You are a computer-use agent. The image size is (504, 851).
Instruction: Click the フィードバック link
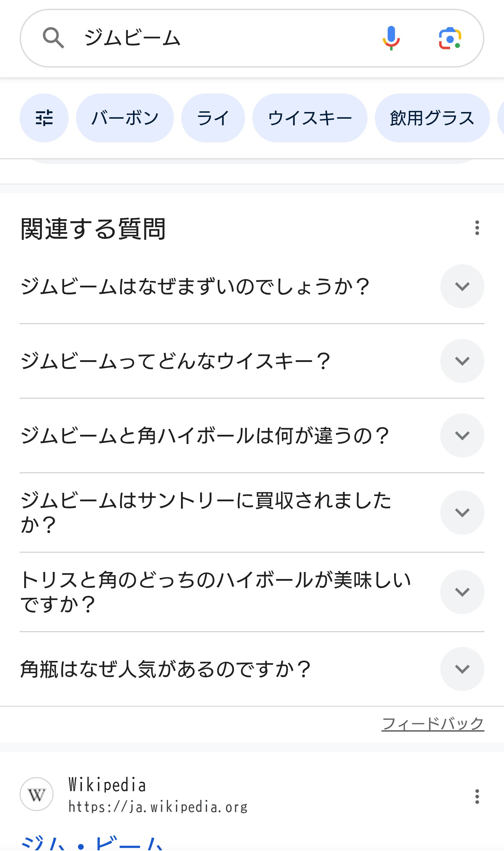point(433,724)
